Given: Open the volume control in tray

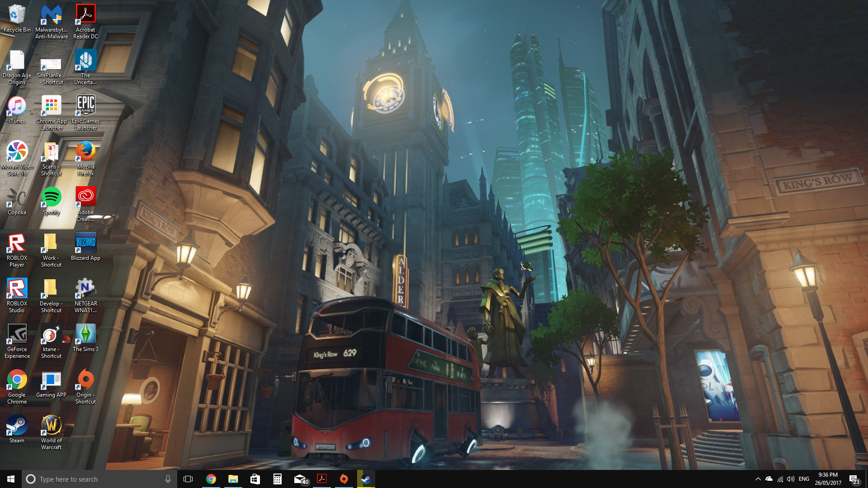Looking at the screenshot, I should coord(790,479).
